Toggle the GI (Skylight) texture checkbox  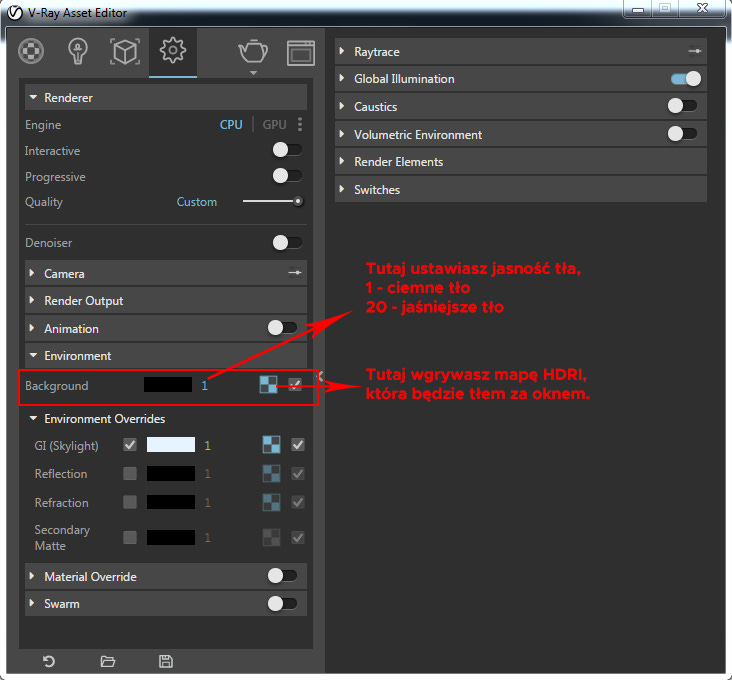point(298,444)
